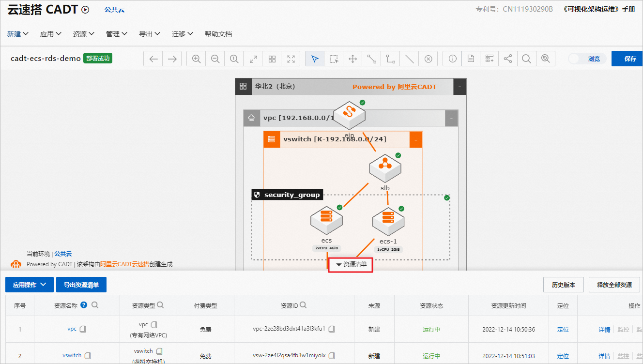Screen dimensions: 643x364
Task: Click 详情 link in the vswitch row
Action: point(604,356)
